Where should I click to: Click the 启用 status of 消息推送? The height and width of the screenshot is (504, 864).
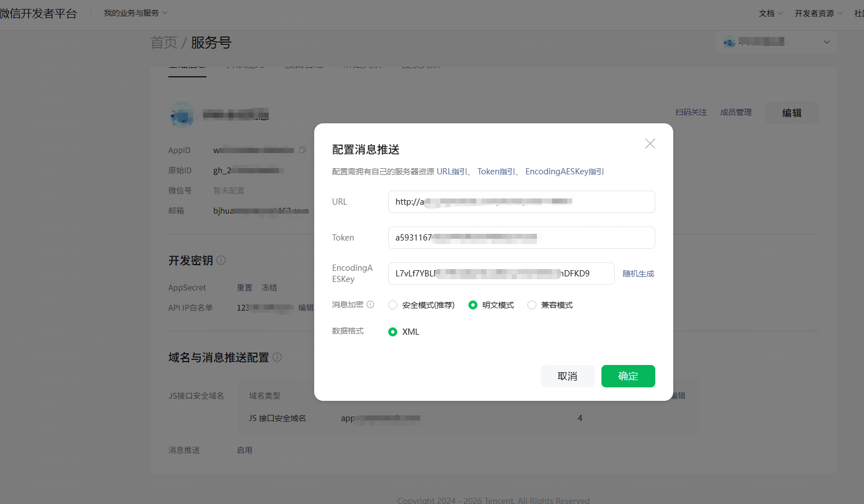[245, 450]
